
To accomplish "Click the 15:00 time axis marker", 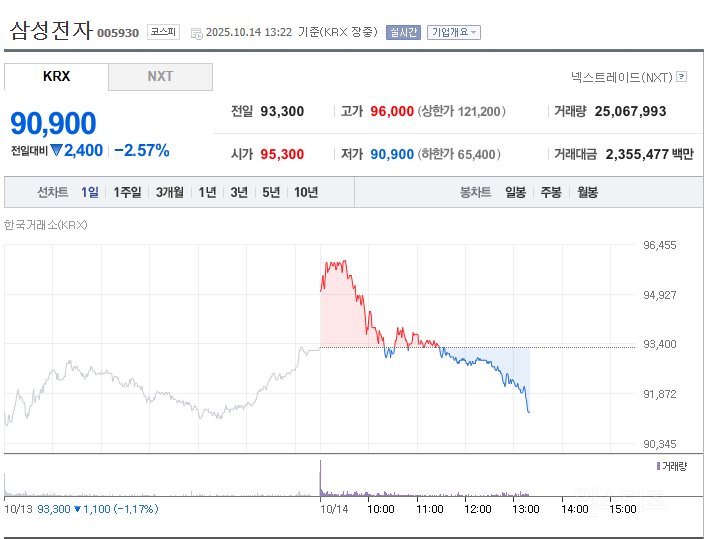I will pyautogui.click(x=623, y=509).
